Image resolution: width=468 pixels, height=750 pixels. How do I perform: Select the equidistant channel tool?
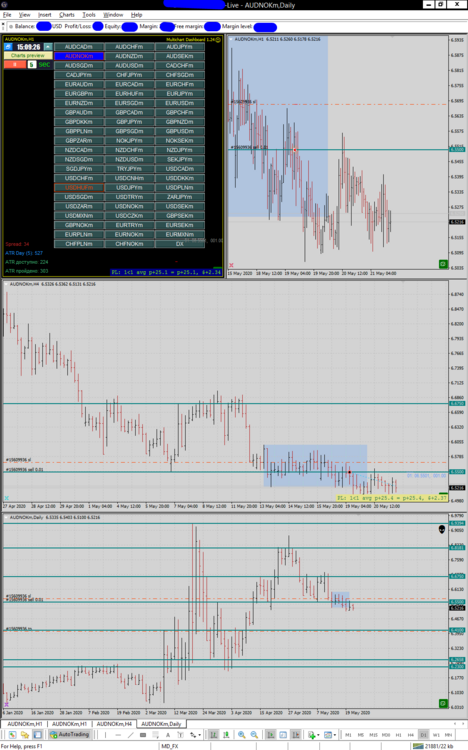[143, 734]
